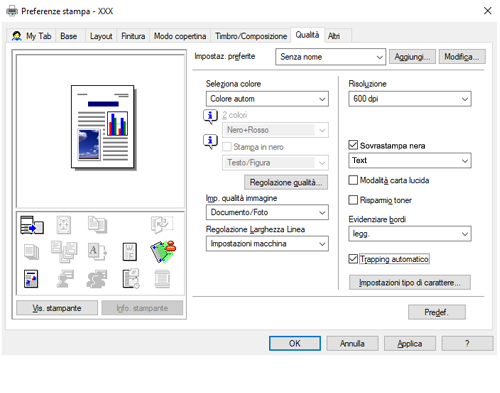This screenshot has width=500, height=393.
Task: Click the Predef. button
Action: tap(437, 312)
